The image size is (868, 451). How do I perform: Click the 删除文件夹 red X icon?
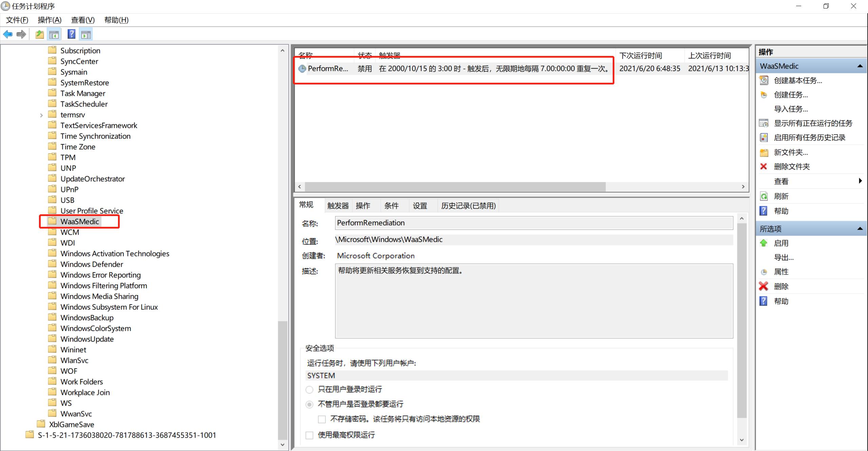click(x=764, y=166)
